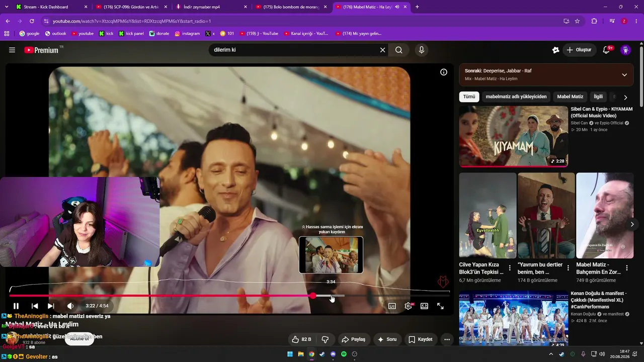The image size is (644, 362).
Task: Open options for 'Yavrum bu dertler' short
Action: tap(568, 268)
